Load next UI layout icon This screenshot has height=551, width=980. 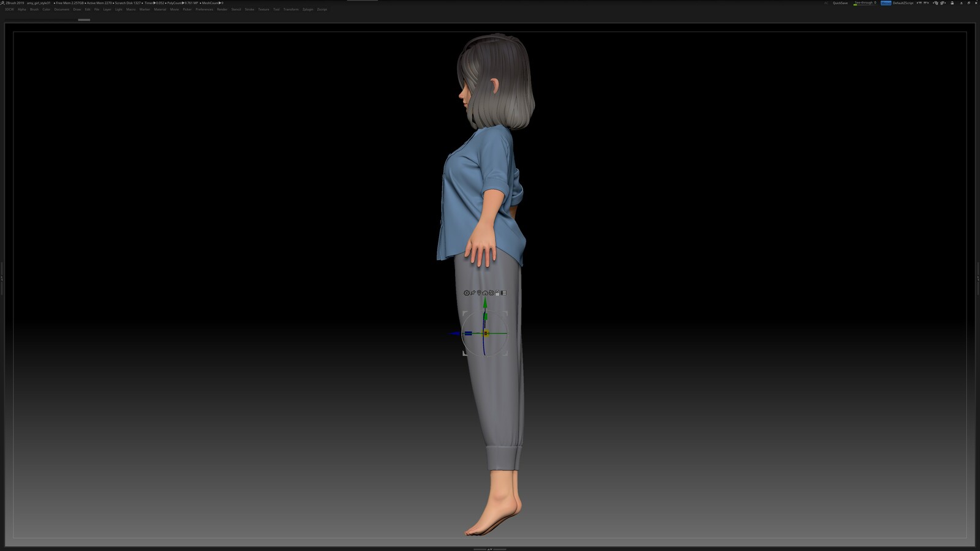(943, 3)
